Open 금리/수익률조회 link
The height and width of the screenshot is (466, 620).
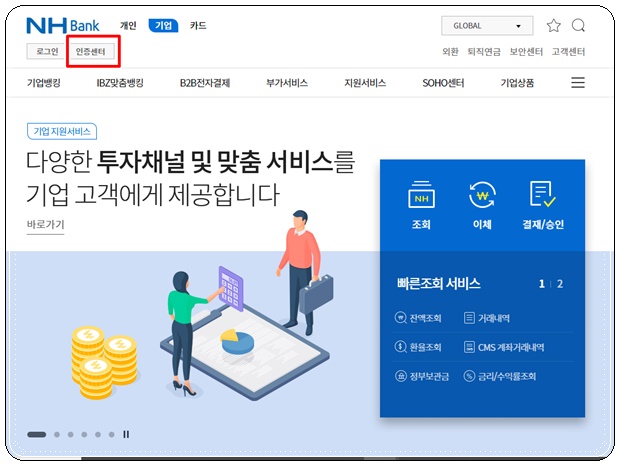(500, 376)
